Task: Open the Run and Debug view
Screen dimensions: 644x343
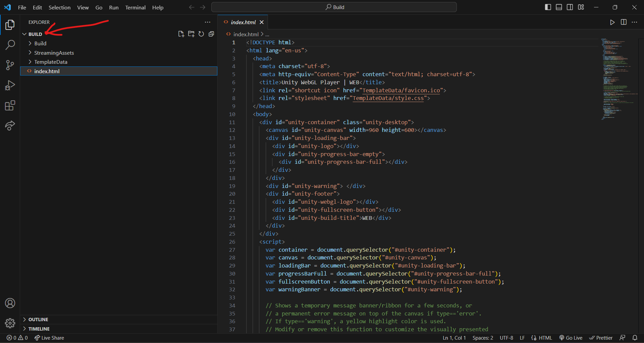Action: point(10,85)
